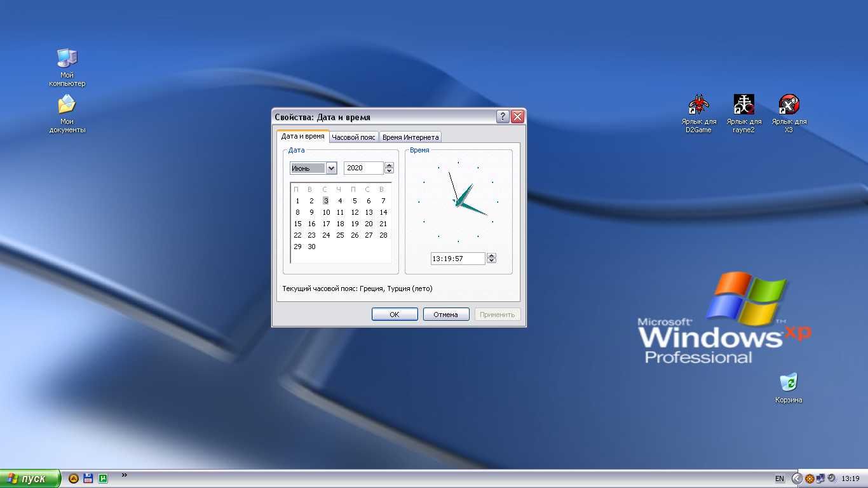Click the network computers tray icon
This screenshot has height=488, width=868.
(x=820, y=478)
